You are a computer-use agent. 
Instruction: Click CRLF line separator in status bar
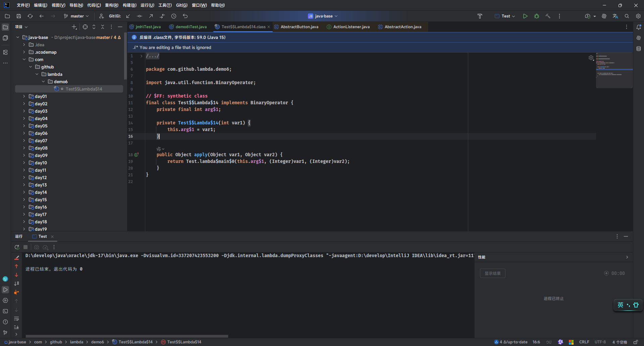point(584,342)
